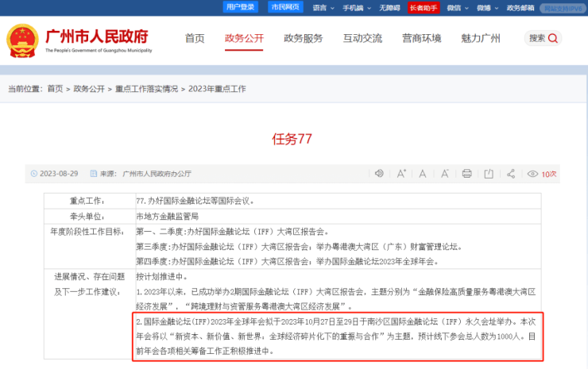Expand the 微博 dropdown
588x369 pixels.
click(x=488, y=8)
